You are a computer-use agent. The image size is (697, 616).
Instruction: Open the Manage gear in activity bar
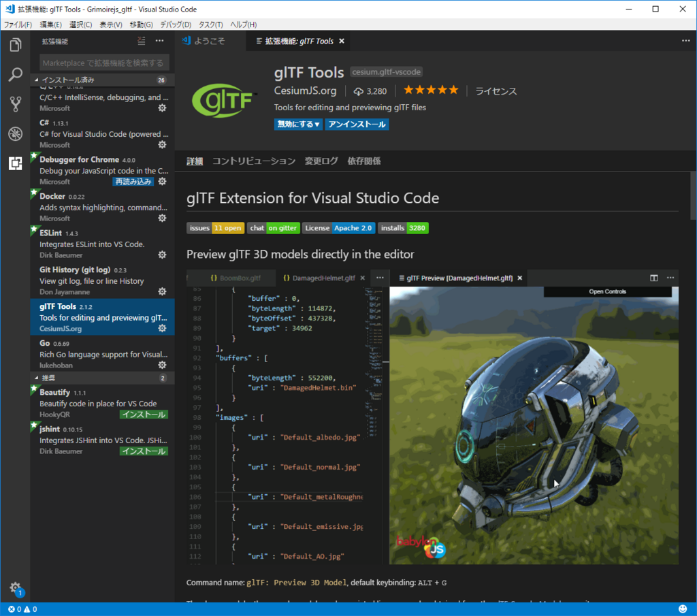(x=15, y=587)
